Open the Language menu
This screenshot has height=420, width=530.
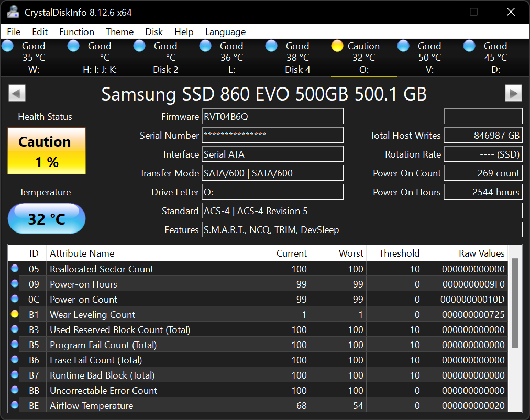pyautogui.click(x=225, y=31)
